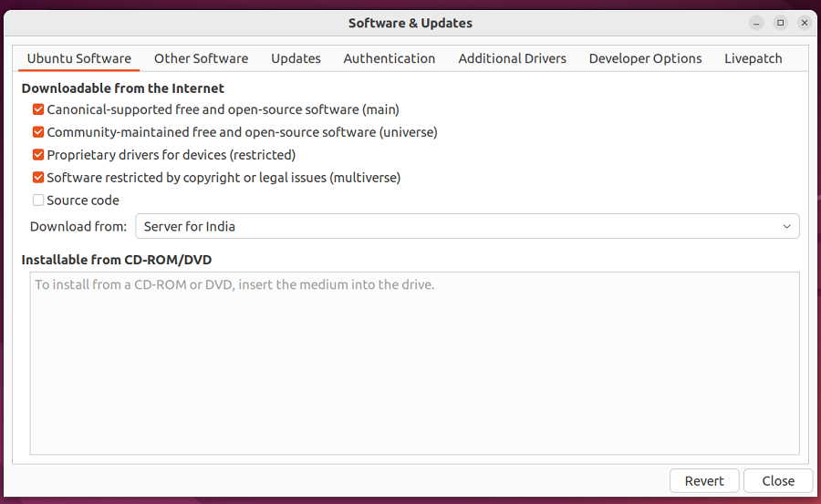Click the 'Download from:' label
This screenshot has height=504, width=821.
pyautogui.click(x=78, y=226)
